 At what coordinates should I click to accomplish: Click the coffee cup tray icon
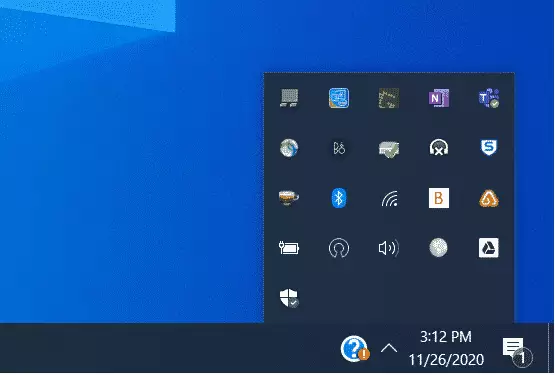coord(289,198)
